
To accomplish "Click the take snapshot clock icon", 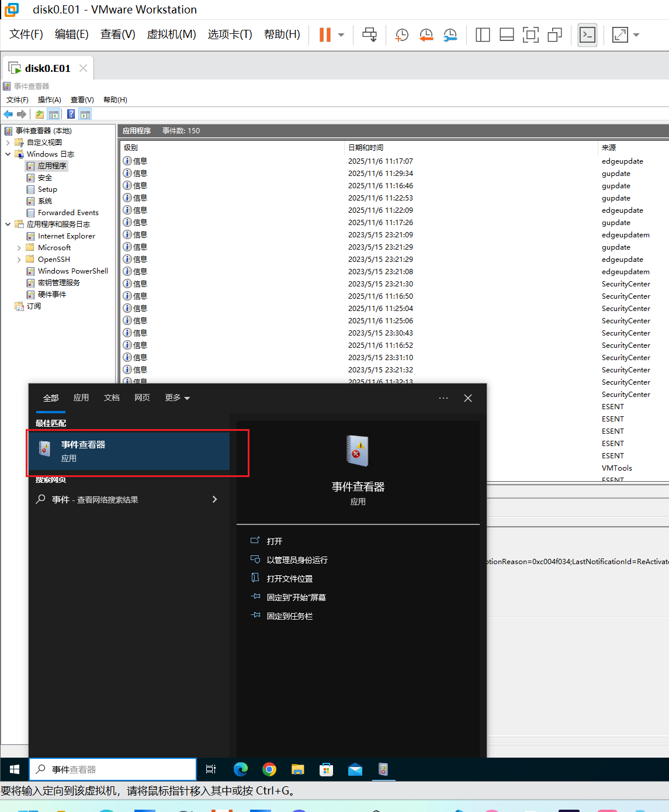I will 402,35.
